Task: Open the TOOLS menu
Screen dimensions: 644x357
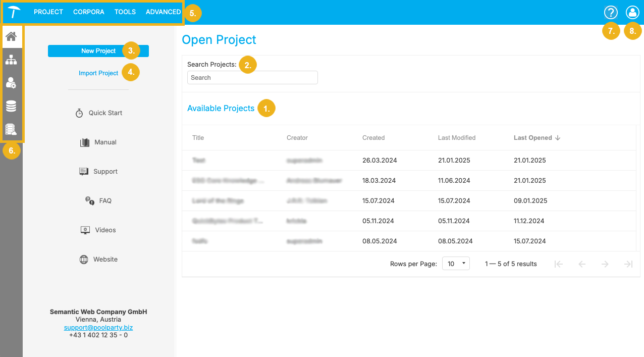Action: point(125,12)
